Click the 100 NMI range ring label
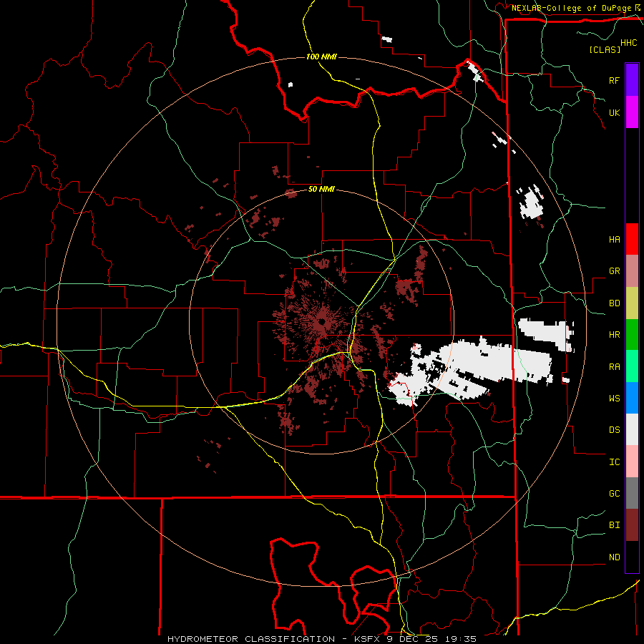Image resolution: width=644 pixels, height=644 pixels. pyautogui.click(x=321, y=57)
